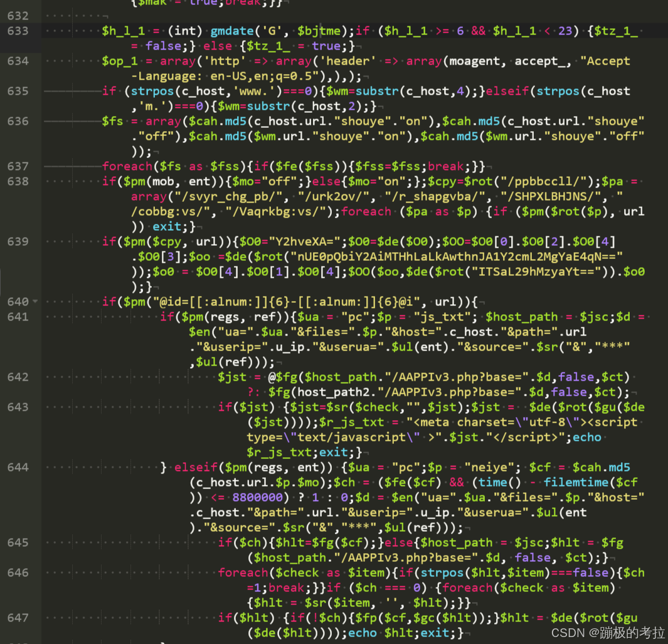Place cursor on gmdate function call
The image size is (668, 644).
coord(232,31)
